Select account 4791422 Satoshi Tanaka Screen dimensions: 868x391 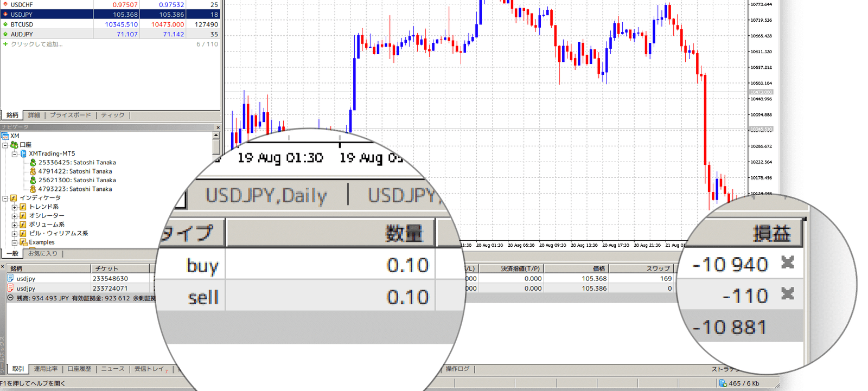75,171
